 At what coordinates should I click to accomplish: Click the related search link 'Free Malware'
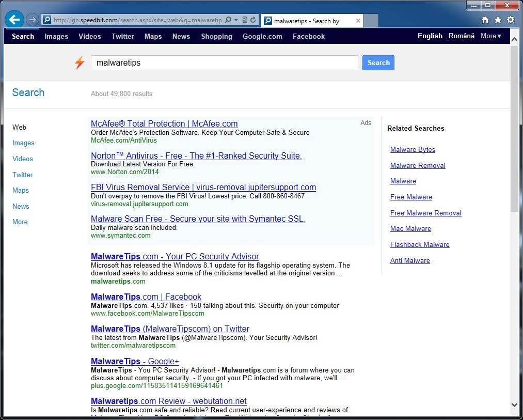411,197
